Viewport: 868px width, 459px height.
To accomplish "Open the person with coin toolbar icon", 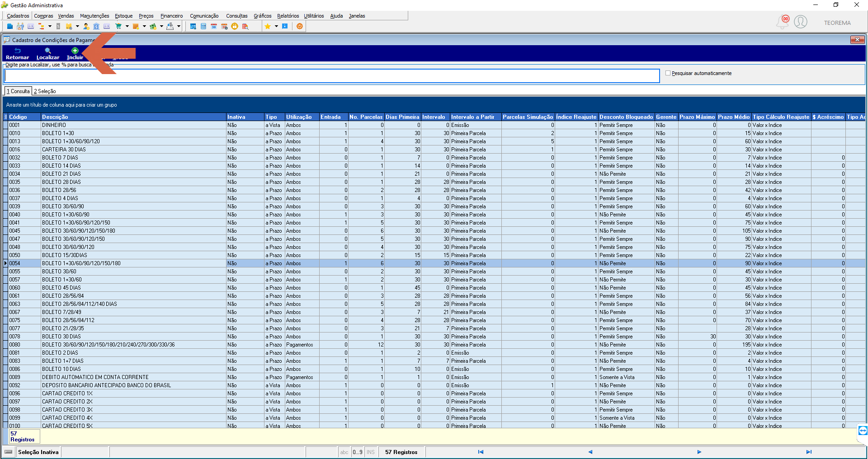I will [86, 27].
